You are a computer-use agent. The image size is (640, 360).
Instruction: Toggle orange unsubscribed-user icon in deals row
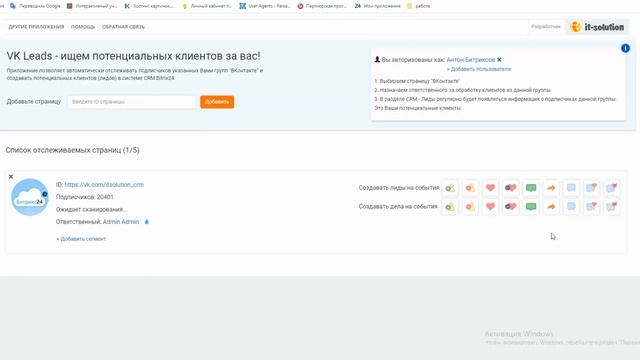(x=470, y=207)
